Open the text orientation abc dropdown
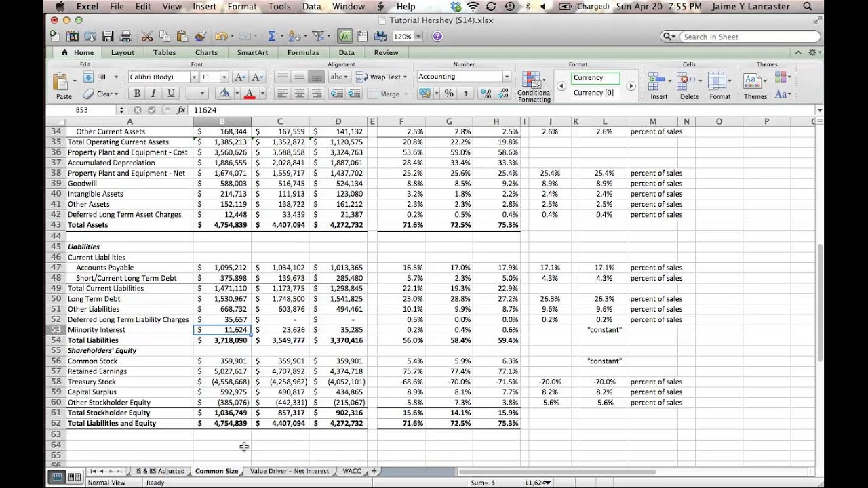 tap(338, 77)
